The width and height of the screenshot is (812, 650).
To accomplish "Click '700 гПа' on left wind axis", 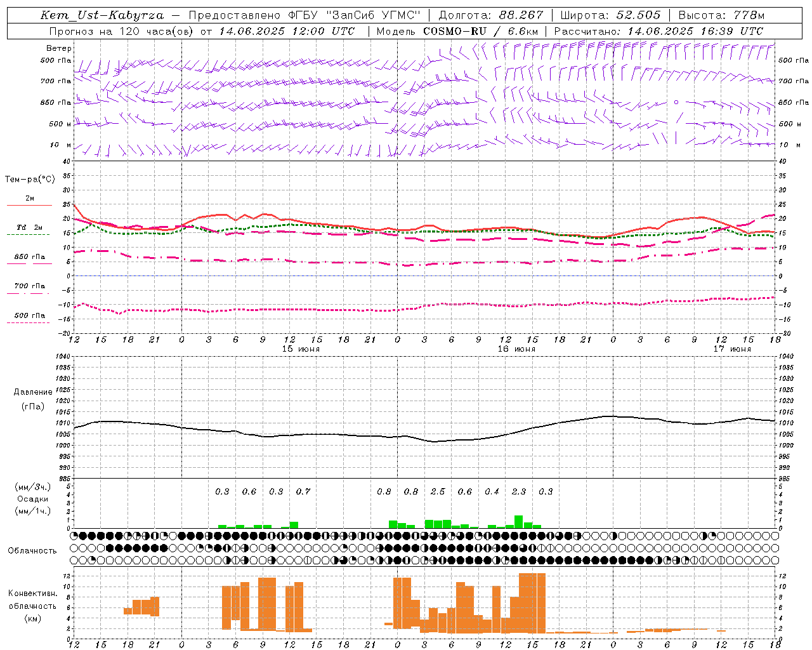I will coord(56,81).
